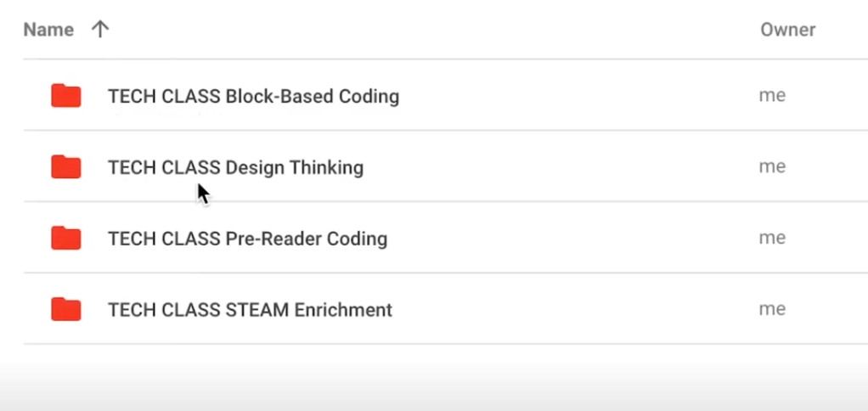Open TECH CLASS Pre-Reader Coding folder name
This screenshot has height=411, width=868.
point(247,239)
